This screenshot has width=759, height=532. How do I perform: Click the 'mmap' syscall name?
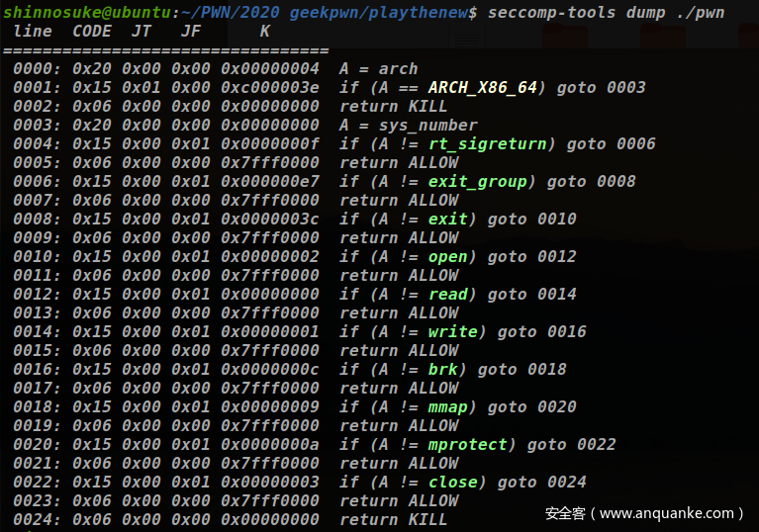tap(447, 407)
